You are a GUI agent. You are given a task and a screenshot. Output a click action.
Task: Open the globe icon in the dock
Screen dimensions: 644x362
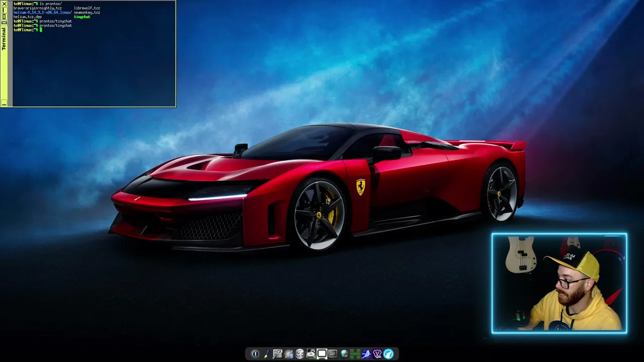coord(344,354)
